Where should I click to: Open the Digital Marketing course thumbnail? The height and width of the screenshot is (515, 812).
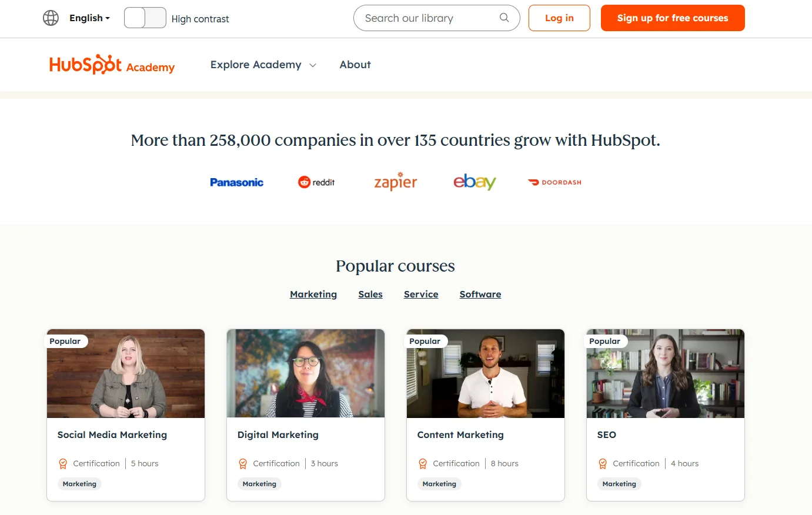coord(305,373)
